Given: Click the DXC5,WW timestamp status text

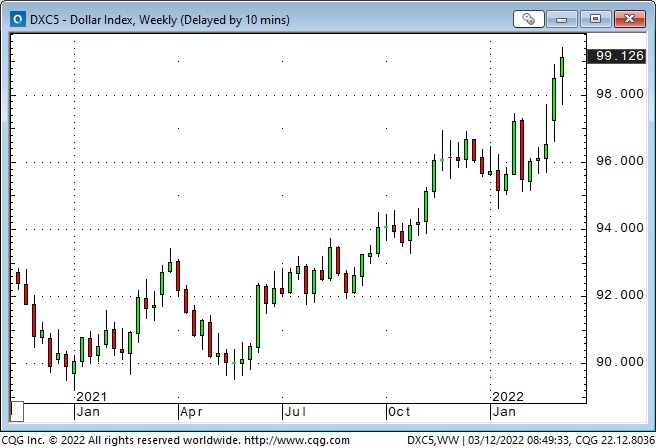Looking at the screenshot, I should point(530,440).
